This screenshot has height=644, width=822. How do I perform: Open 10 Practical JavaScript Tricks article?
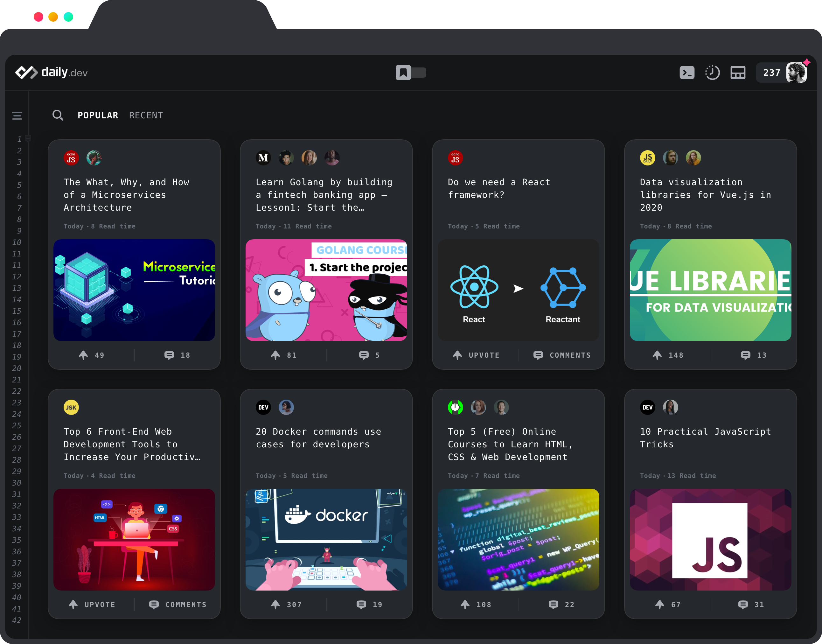(706, 438)
